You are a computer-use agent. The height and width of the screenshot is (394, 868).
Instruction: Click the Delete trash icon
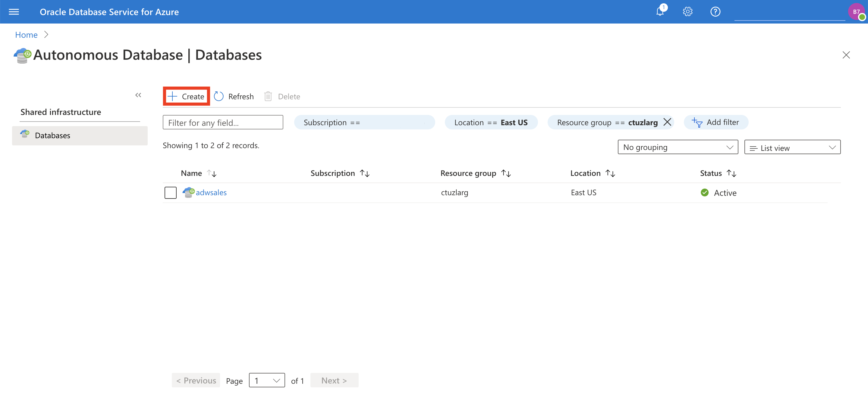pyautogui.click(x=268, y=96)
